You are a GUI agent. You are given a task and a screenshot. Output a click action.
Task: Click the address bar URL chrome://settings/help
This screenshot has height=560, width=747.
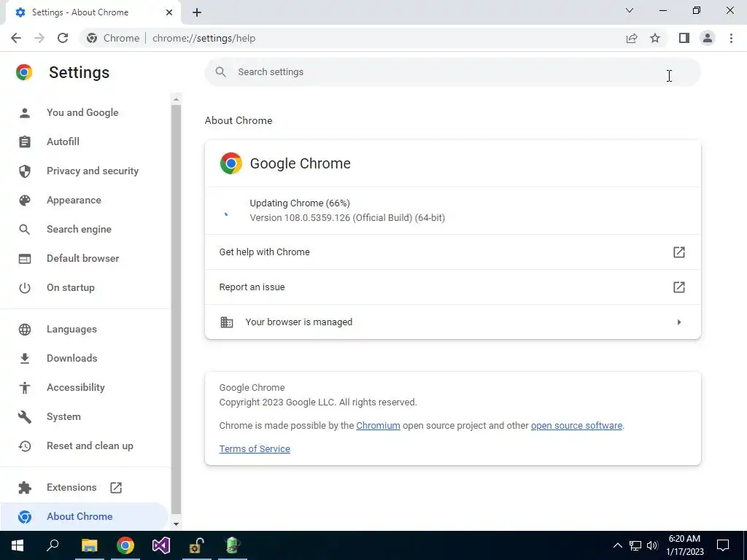204,38
